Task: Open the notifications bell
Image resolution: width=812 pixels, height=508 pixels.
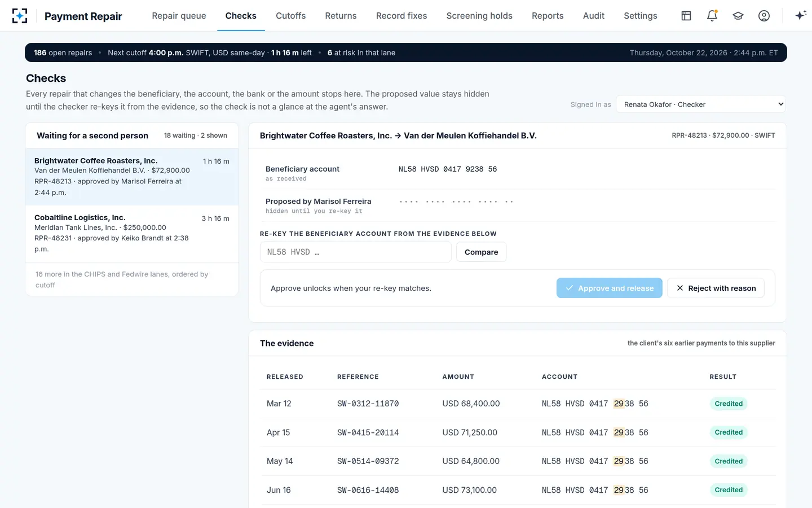Action: pos(712,16)
